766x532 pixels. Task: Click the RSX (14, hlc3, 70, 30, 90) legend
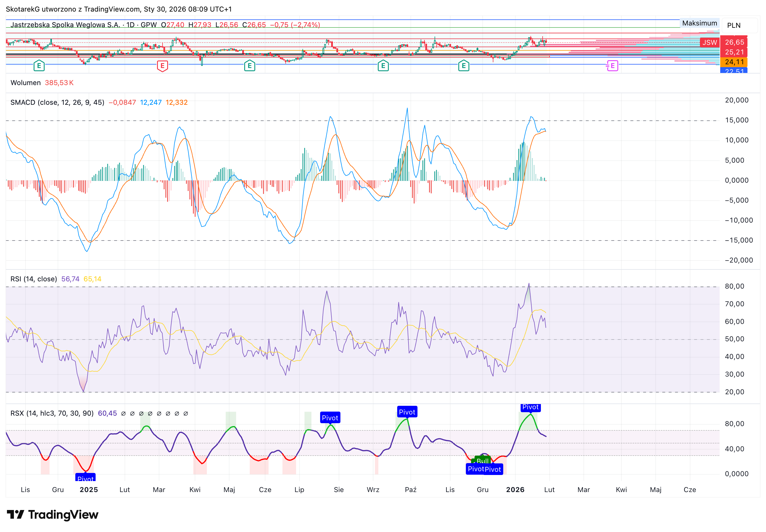click(x=52, y=413)
